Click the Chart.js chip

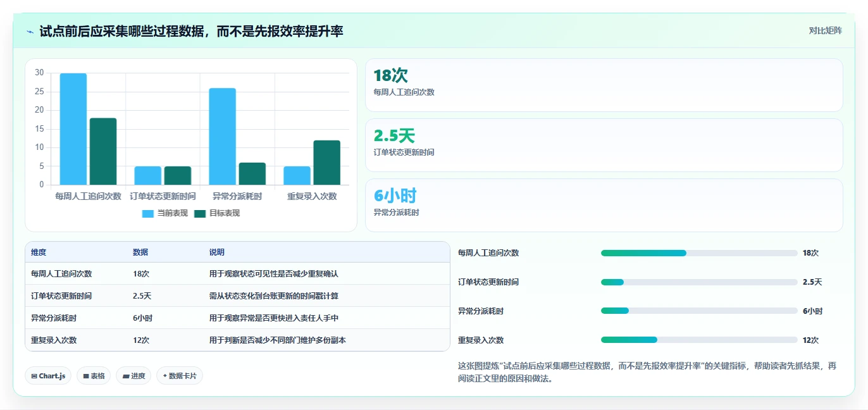click(x=48, y=376)
